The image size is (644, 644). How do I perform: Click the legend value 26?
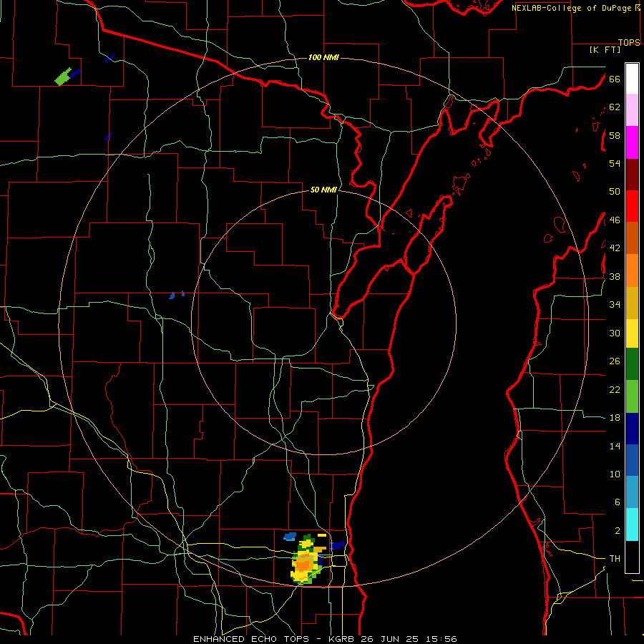coord(615,361)
